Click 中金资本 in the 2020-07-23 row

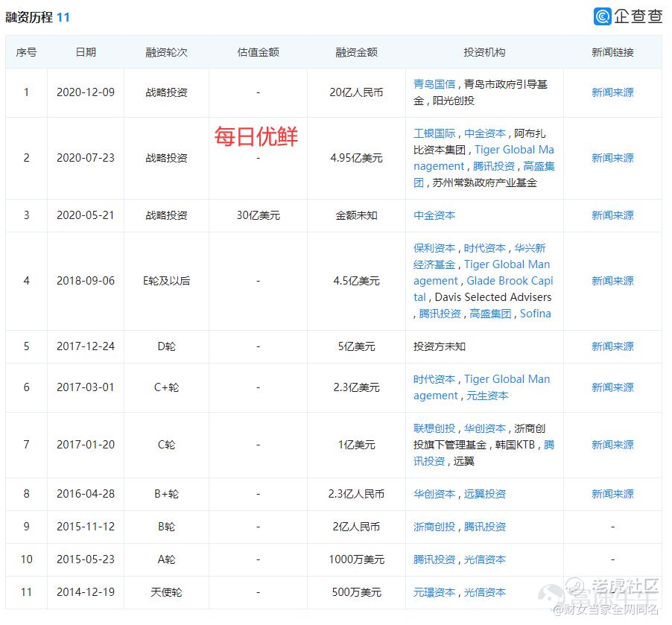[x=485, y=134]
